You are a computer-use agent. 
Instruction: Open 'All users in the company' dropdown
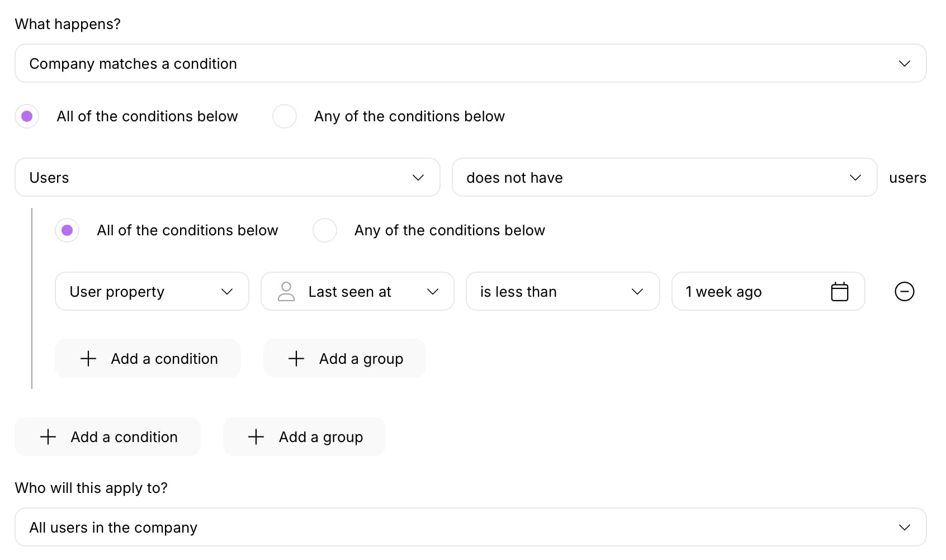470,528
